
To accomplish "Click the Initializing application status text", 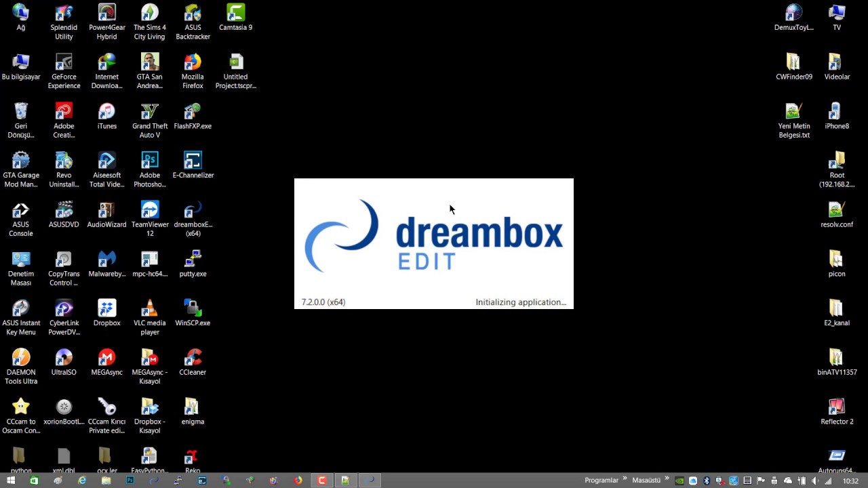I will pyautogui.click(x=521, y=302).
